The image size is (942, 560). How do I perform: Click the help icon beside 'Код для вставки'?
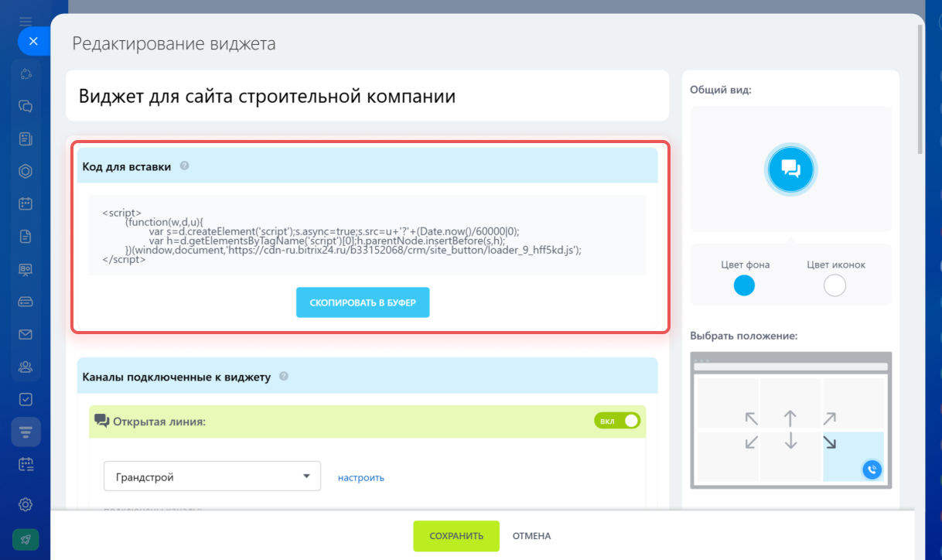tap(184, 166)
